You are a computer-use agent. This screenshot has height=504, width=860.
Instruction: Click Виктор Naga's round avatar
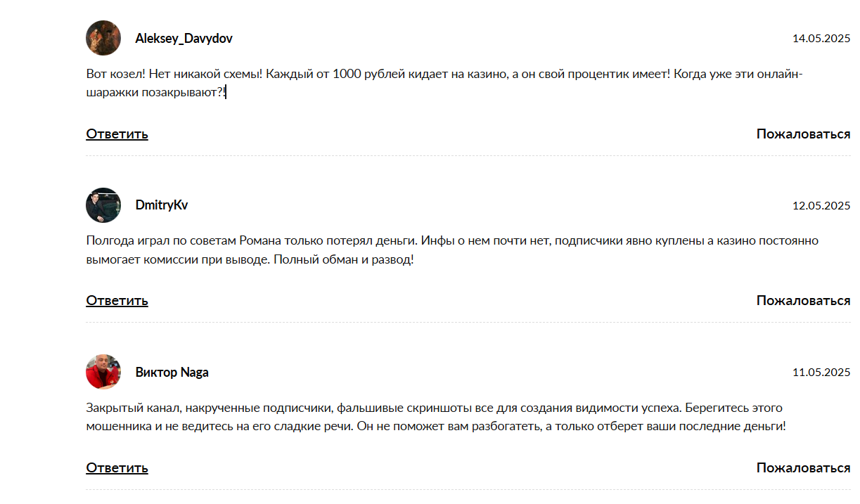103,372
